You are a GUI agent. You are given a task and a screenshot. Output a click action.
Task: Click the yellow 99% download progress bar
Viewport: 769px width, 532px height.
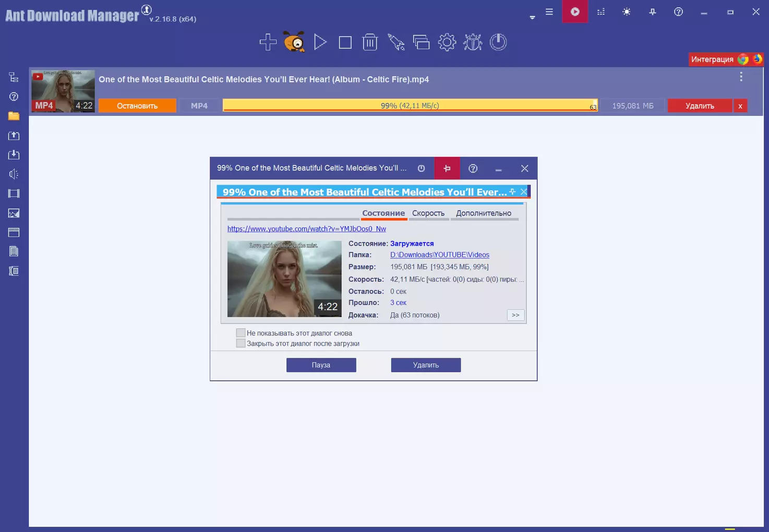[x=410, y=105]
